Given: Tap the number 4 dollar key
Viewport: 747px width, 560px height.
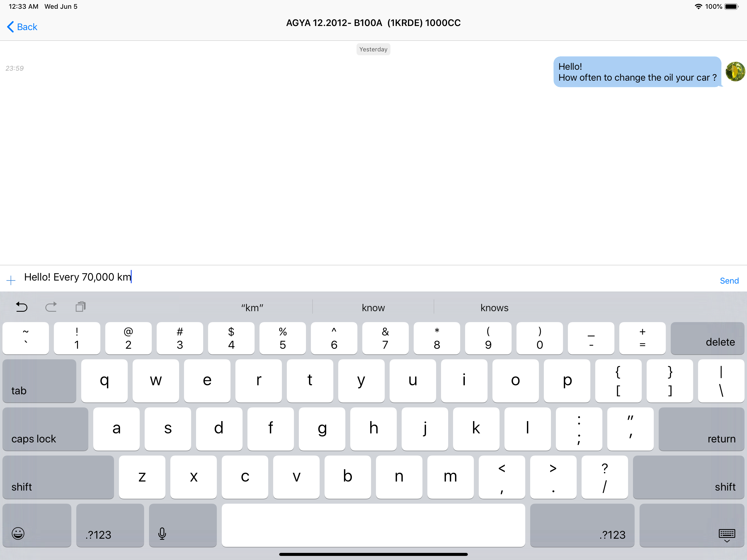Looking at the screenshot, I should click(231, 339).
